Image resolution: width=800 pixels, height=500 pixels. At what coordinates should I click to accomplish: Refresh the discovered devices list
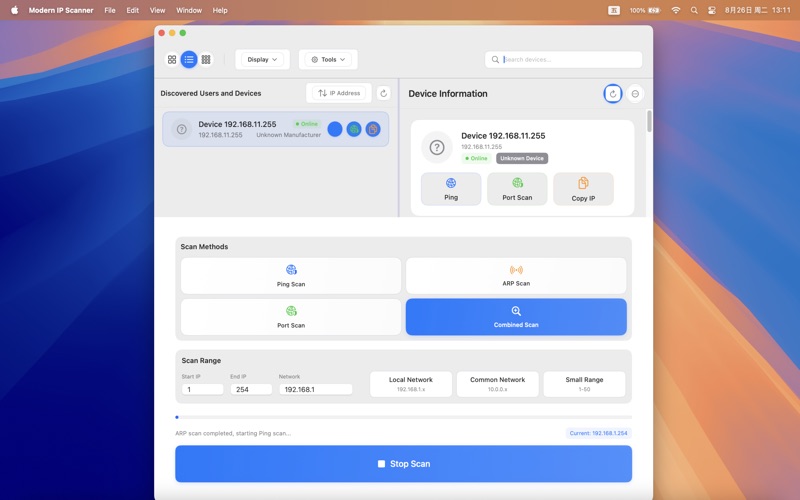click(x=383, y=93)
